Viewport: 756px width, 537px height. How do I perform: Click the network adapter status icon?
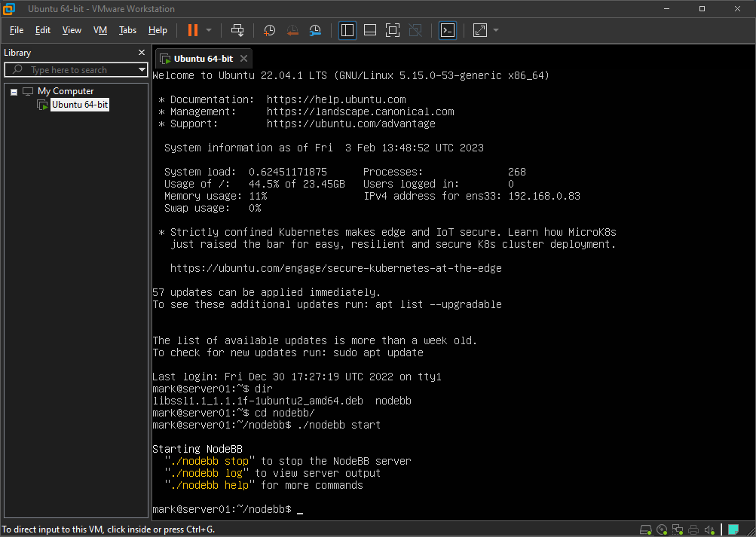pyautogui.click(x=677, y=529)
